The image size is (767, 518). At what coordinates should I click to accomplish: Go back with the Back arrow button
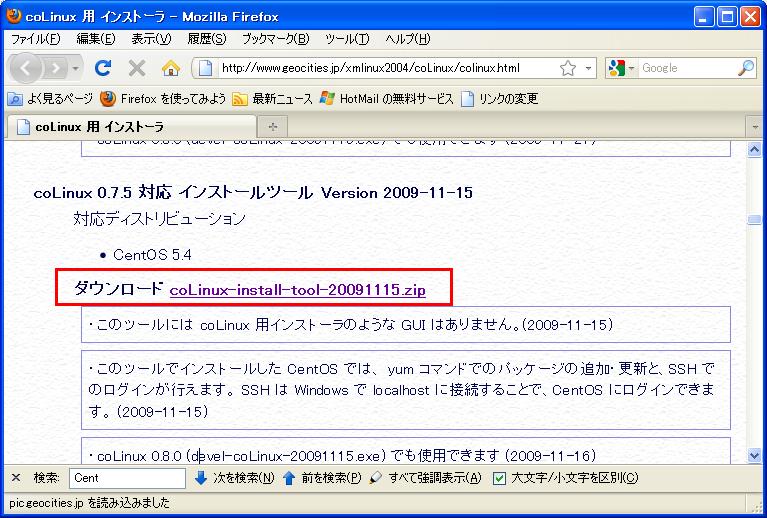[25, 68]
